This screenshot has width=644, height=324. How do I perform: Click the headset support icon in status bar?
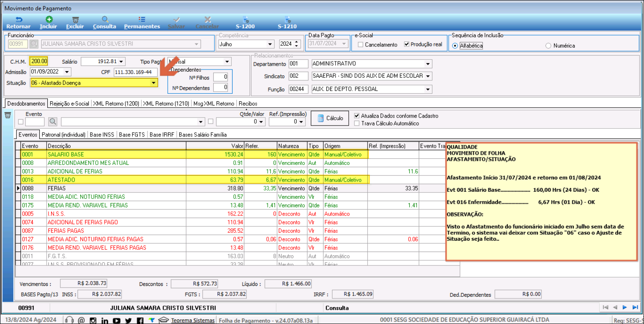coord(70,320)
